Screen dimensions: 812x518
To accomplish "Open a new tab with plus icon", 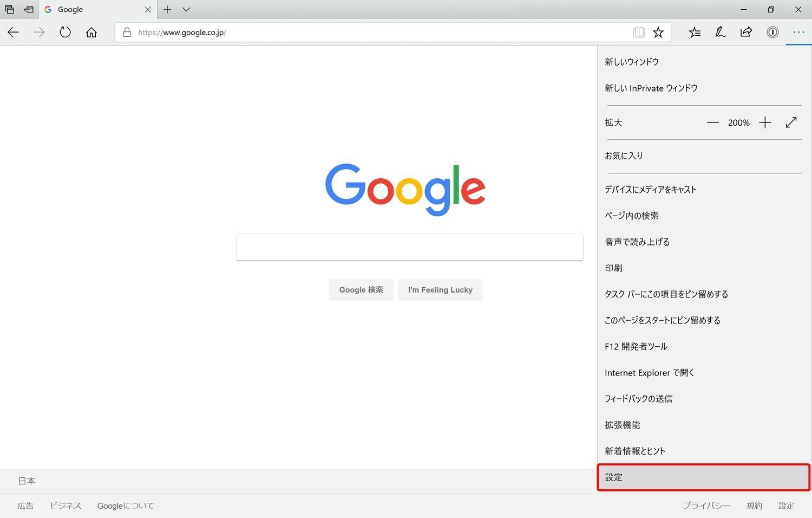I will (x=167, y=10).
